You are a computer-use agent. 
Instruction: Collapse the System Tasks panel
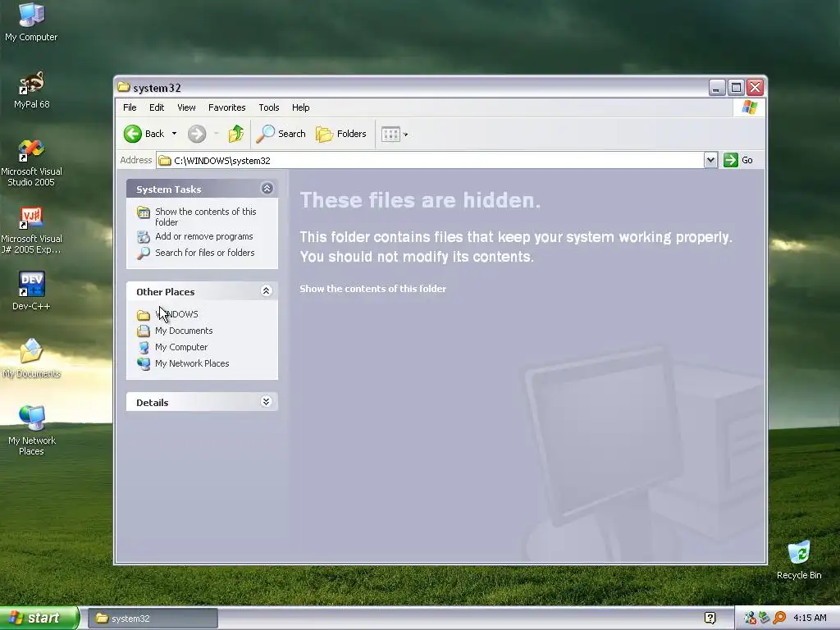(267, 189)
